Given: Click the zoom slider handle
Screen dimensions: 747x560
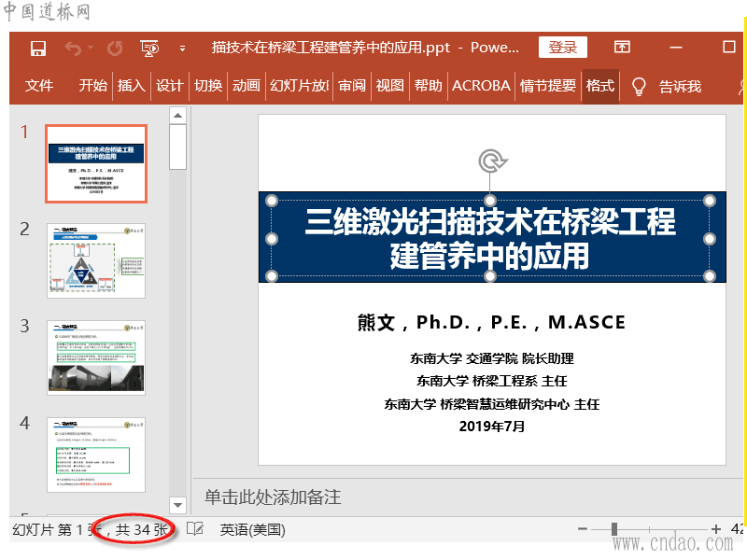Looking at the screenshot, I should point(614,529).
